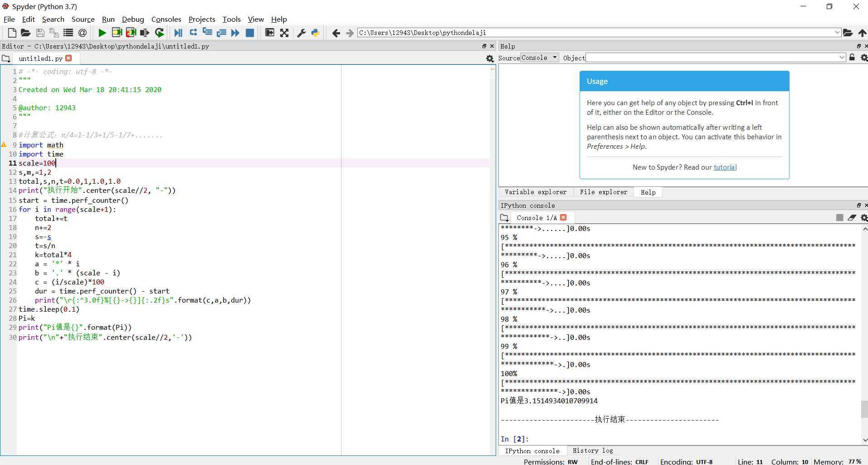This screenshot has height=465, width=868.
Task: Open Help pane options gear
Action: pos(864,58)
